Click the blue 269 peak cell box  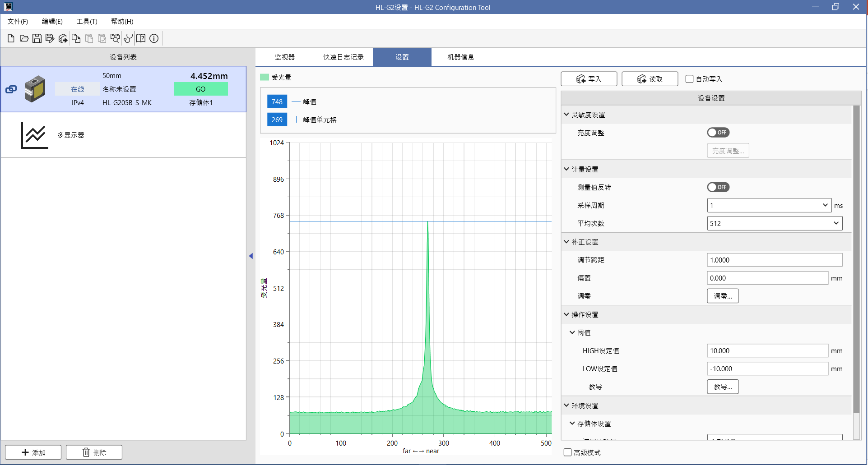point(277,120)
